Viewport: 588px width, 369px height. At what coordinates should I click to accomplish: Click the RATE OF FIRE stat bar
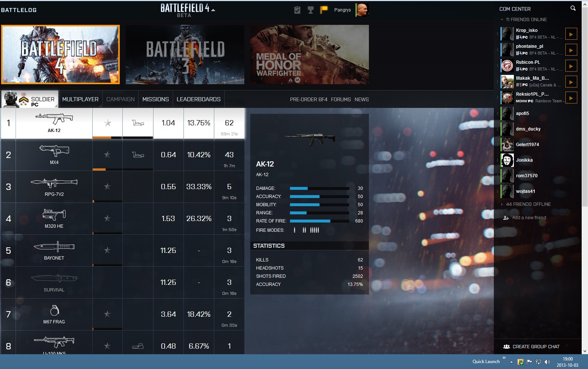pos(319,221)
